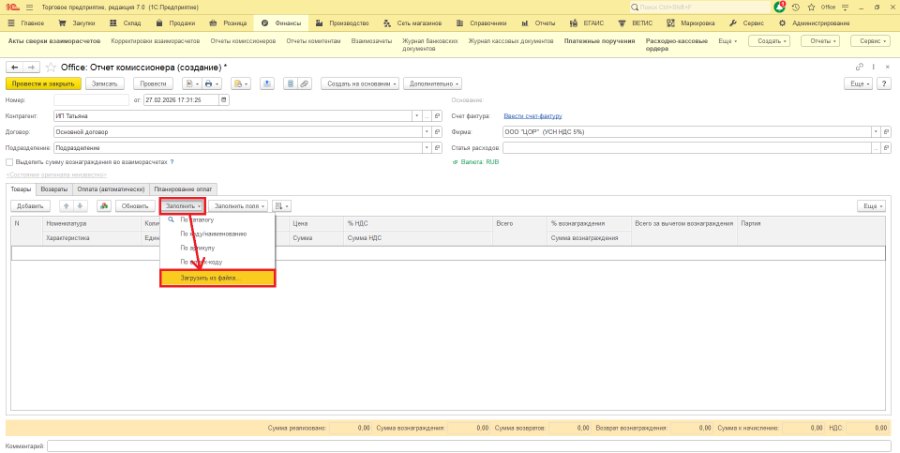Expand the Договор dropdown arrow
The height and width of the screenshot is (453, 900).
pyautogui.click(x=426, y=132)
